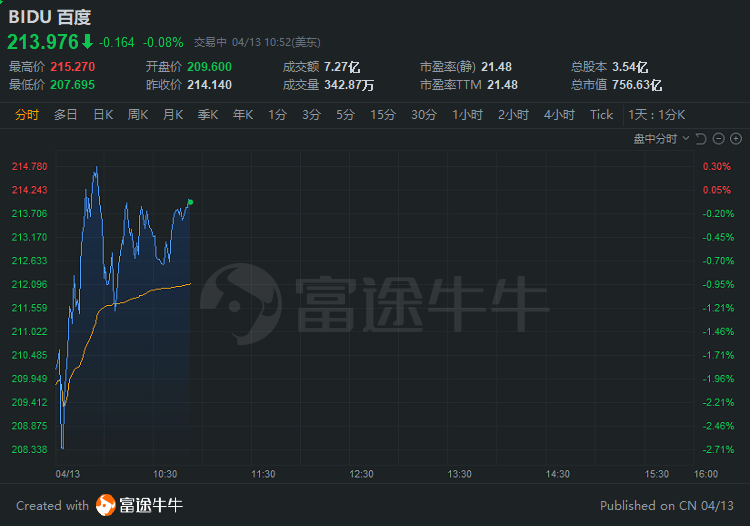Click the 208.338 price axis label

(x=30, y=449)
